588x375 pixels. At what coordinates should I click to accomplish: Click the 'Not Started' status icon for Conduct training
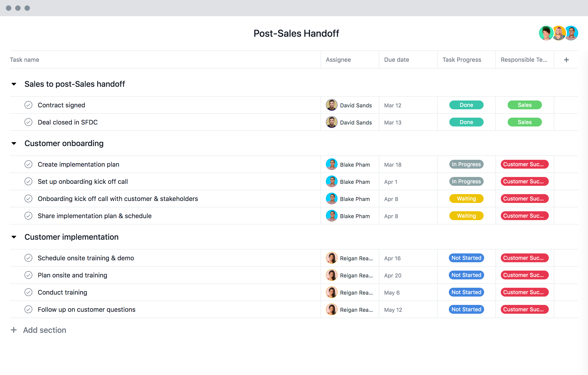[466, 292]
